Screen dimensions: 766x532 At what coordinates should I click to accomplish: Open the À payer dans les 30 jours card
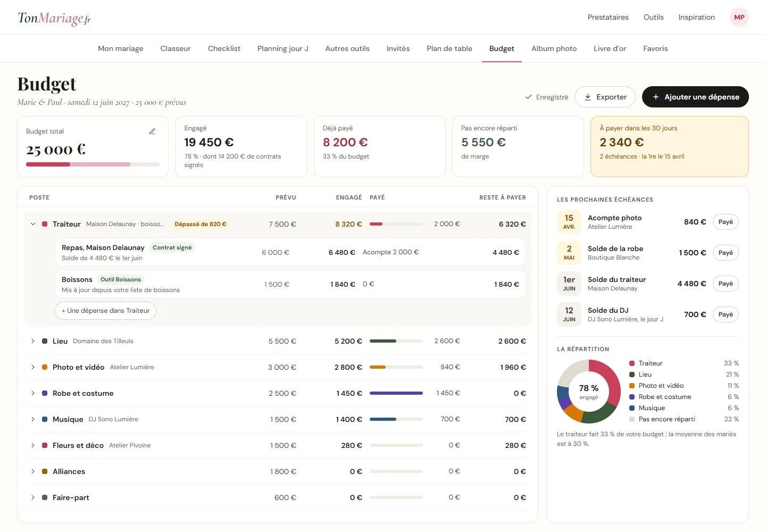tap(670, 146)
